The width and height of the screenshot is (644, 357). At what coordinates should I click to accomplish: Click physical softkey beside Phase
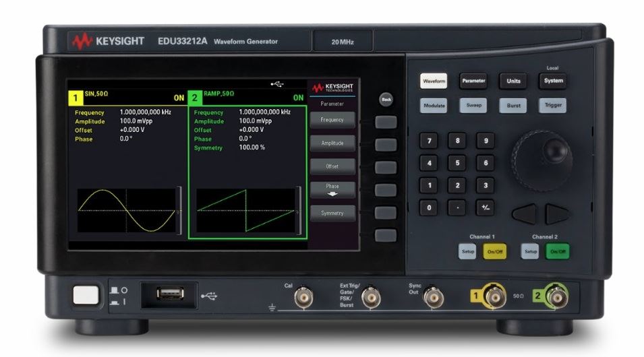tap(386, 190)
